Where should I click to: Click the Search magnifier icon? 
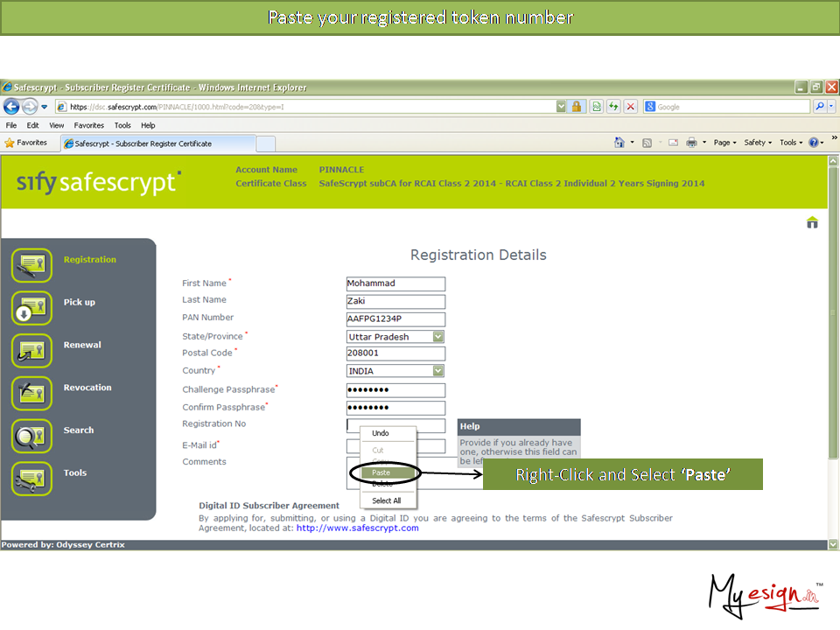pyautogui.click(x=32, y=436)
